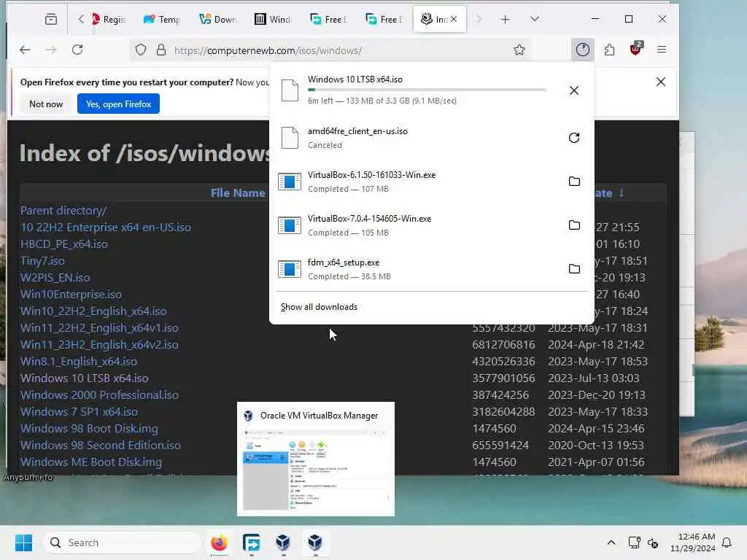Open the tracking protection shield icon
Image resolution: width=747 pixels, height=560 pixels.
click(x=141, y=50)
